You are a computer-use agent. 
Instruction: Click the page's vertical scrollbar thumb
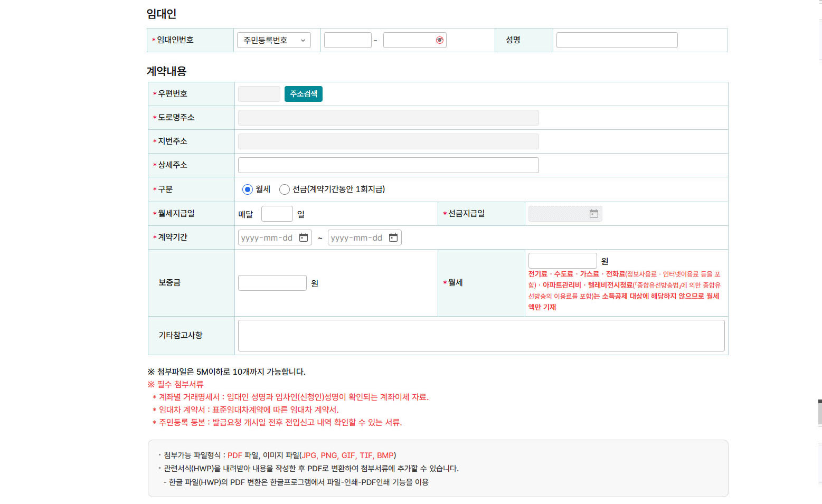(819, 412)
